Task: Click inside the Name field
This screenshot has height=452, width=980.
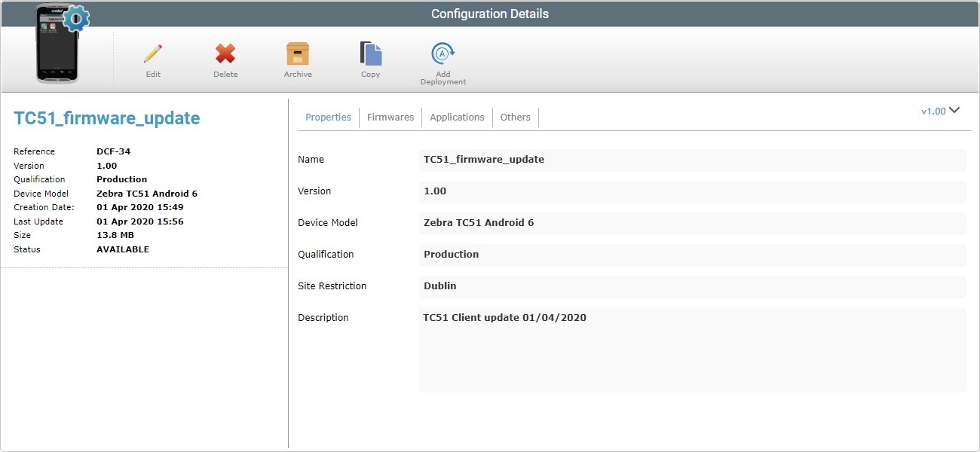Action: point(691,160)
